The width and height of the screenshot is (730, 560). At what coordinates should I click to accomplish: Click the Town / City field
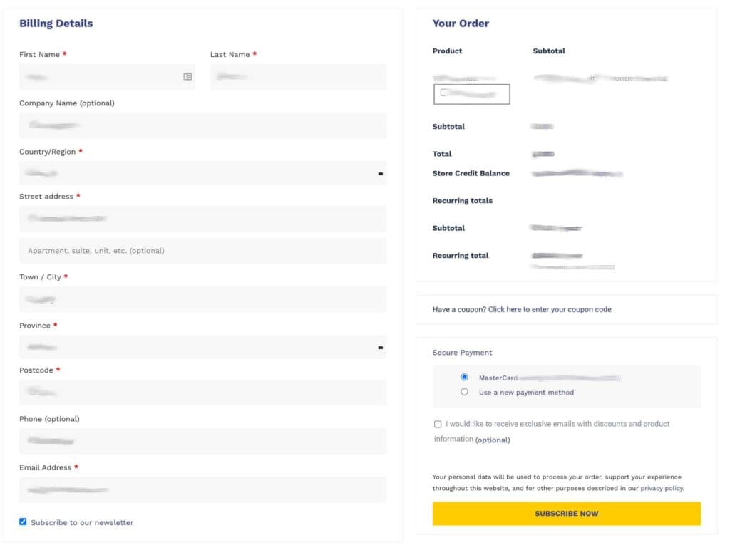point(202,299)
